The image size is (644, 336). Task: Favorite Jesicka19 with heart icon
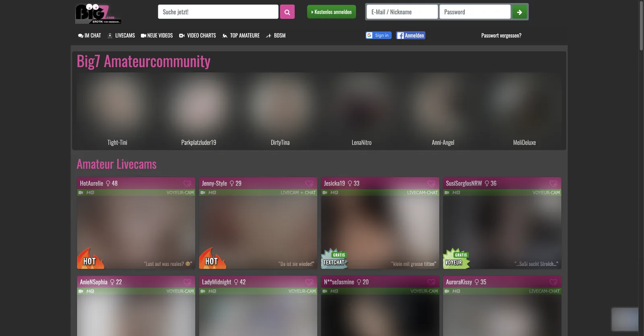tap(431, 183)
